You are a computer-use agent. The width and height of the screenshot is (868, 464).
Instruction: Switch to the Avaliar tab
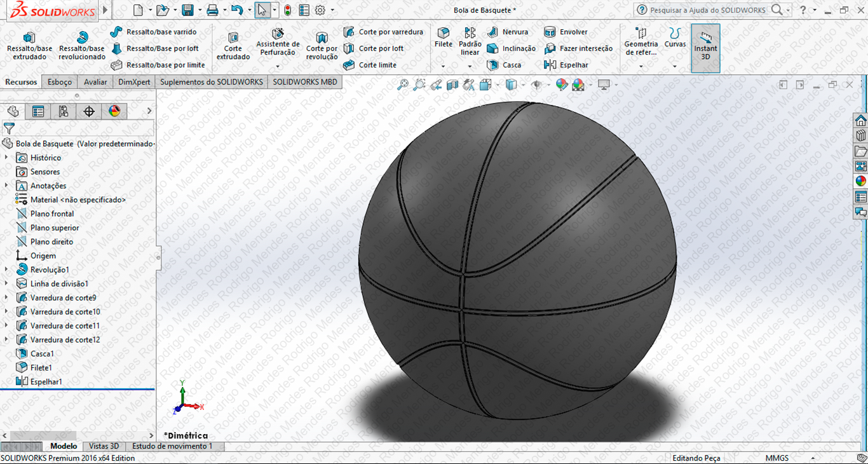95,82
